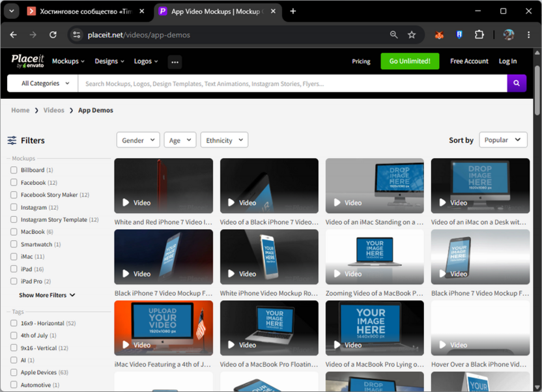Check the iPad Pro filter
This screenshot has width=542, height=392.
pos(14,281)
